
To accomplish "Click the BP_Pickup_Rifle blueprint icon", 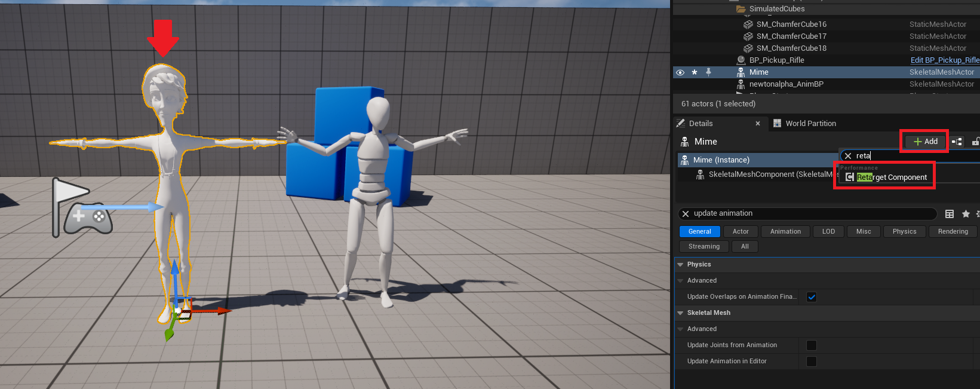I will pos(741,60).
